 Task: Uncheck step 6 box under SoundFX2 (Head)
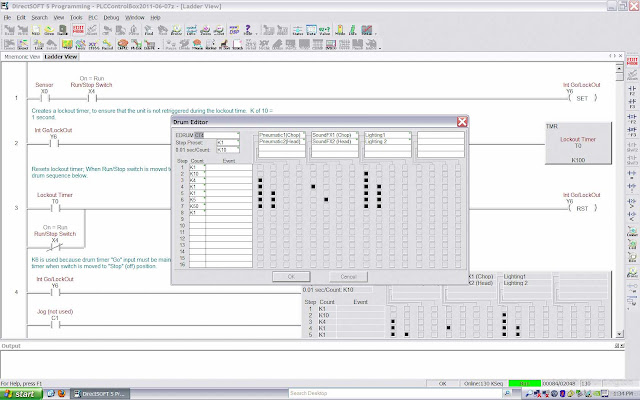coord(326,200)
